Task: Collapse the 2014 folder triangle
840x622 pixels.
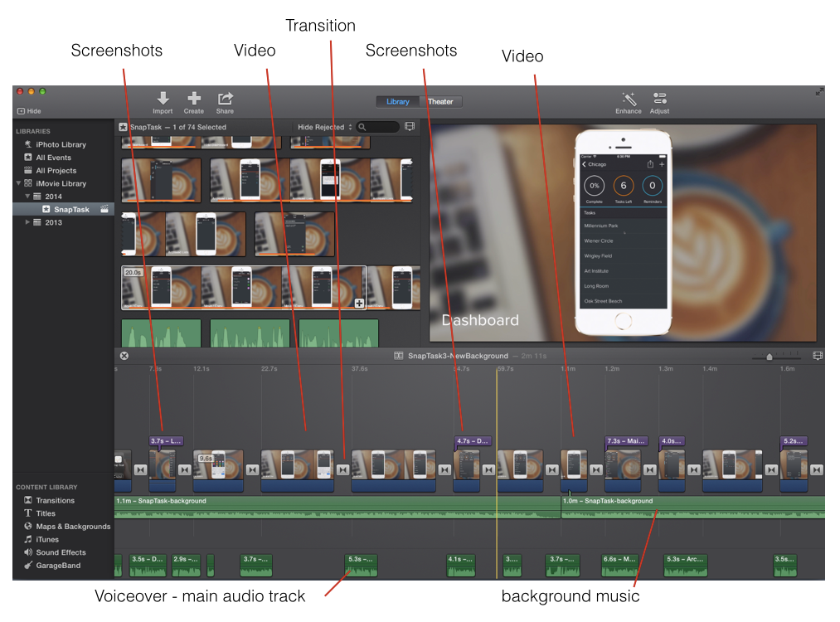Action: pyautogui.click(x=27, y=196)
